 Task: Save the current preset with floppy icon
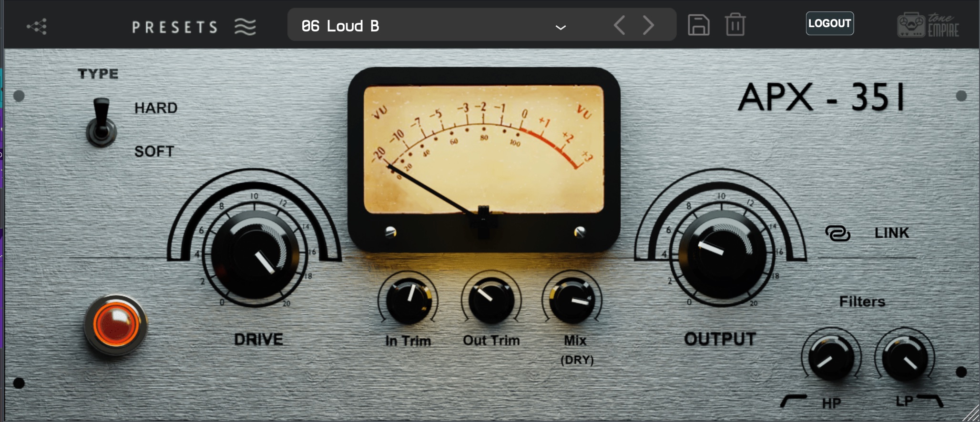698,25
